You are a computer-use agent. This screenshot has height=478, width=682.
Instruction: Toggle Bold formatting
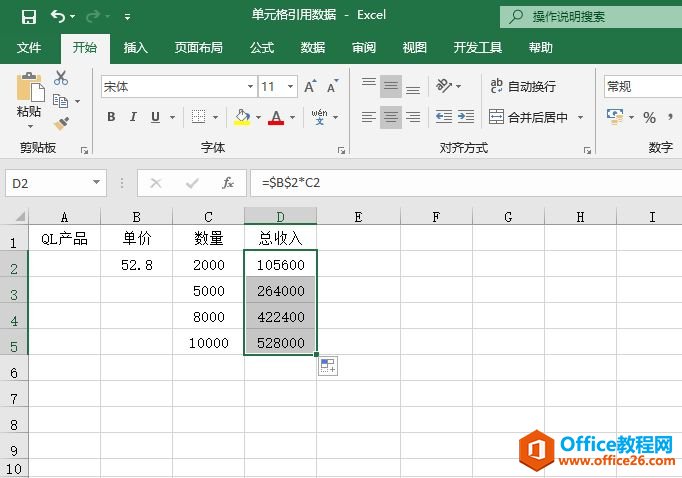[111, 117]
